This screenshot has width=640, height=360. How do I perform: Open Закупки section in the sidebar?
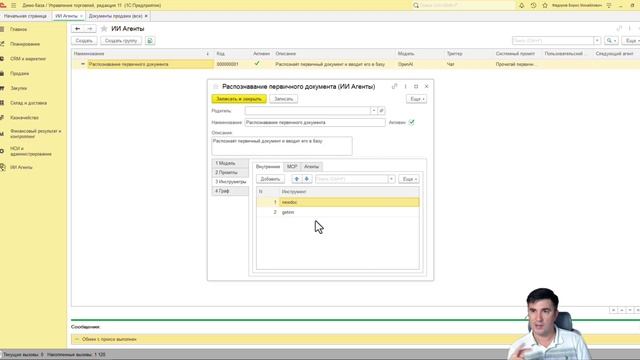tap(19, 88)
